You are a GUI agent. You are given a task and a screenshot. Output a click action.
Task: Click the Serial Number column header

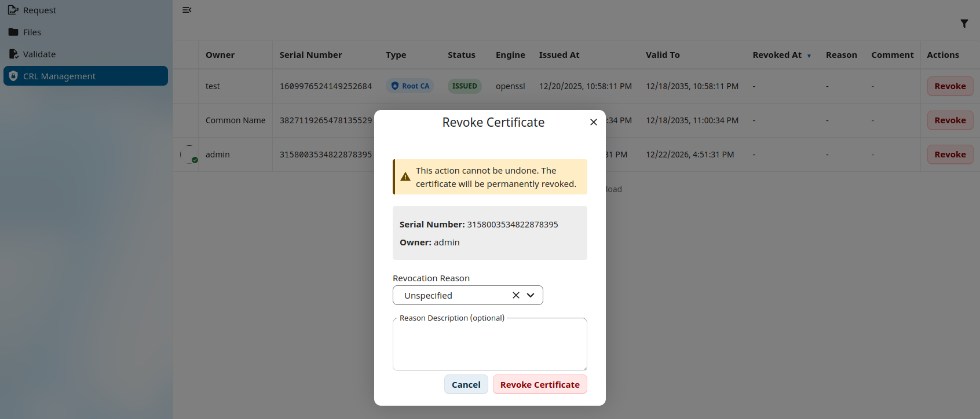(x=310, y=55)
